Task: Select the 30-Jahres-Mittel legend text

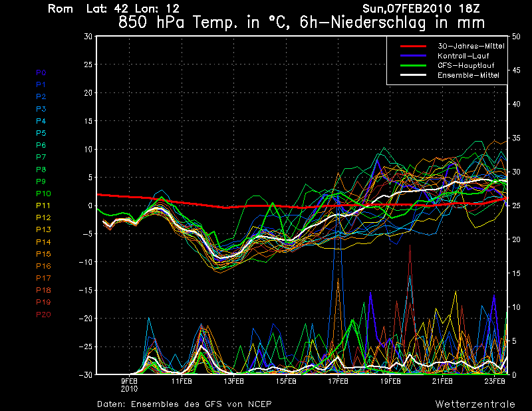Action: point(470,47)
